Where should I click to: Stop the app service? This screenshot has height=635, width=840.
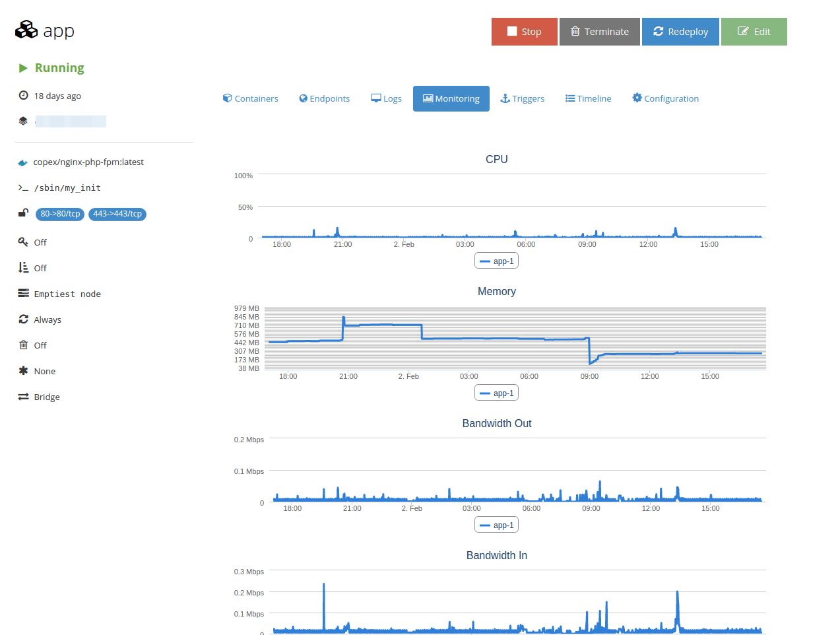coord(525,32)
